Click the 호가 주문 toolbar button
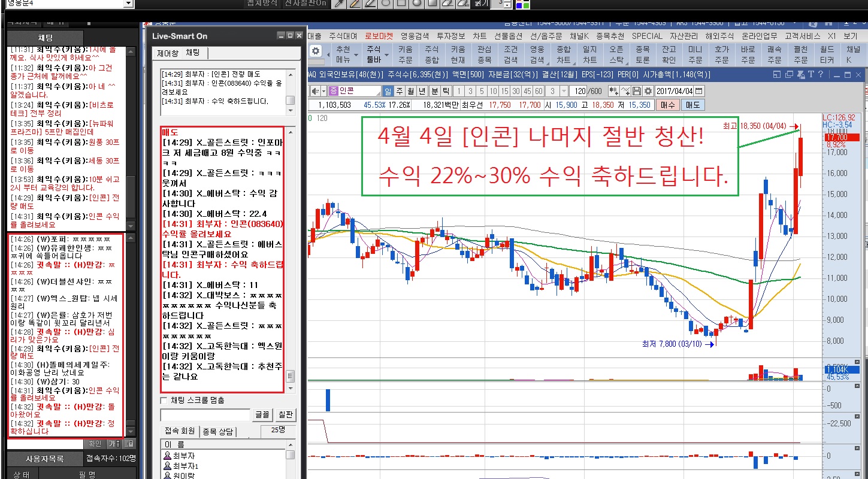Screen dimensions: 868x479 [722, 54]
